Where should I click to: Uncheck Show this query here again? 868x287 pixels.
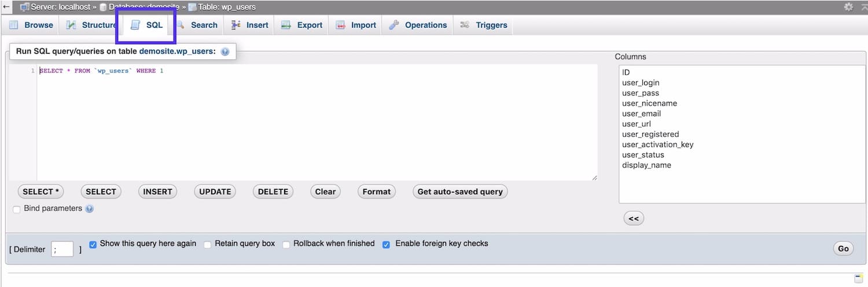click(x=93, y=244)
